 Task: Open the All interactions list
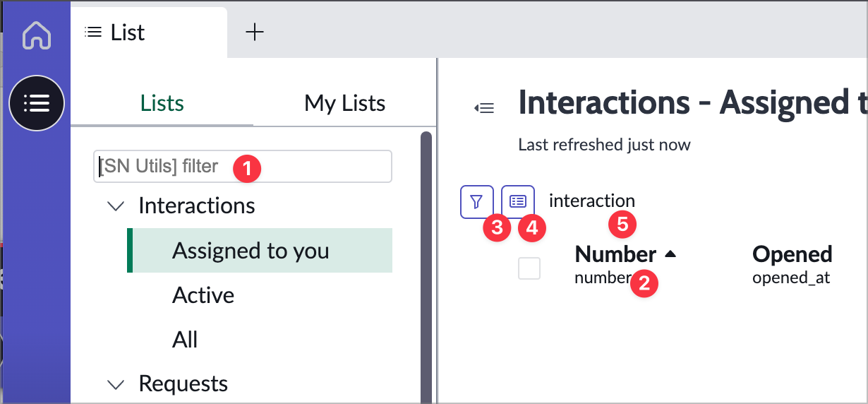point(185,340)
